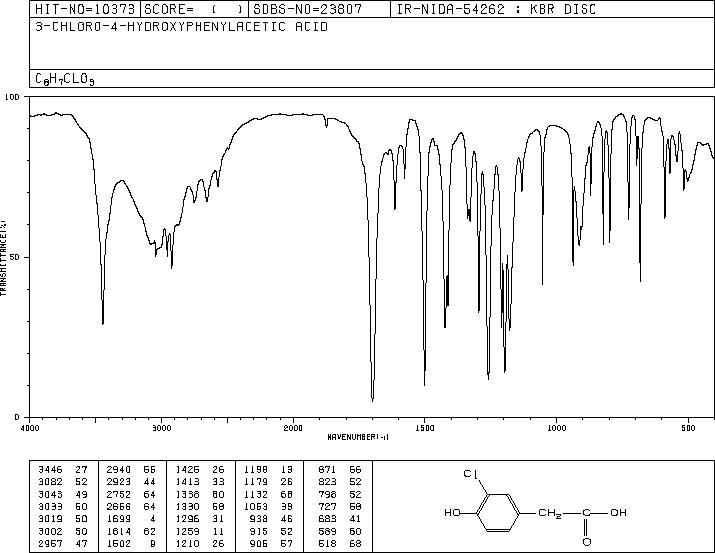Select the 938 wavenumber value
The image size is (715, 553).
point(259,519)
